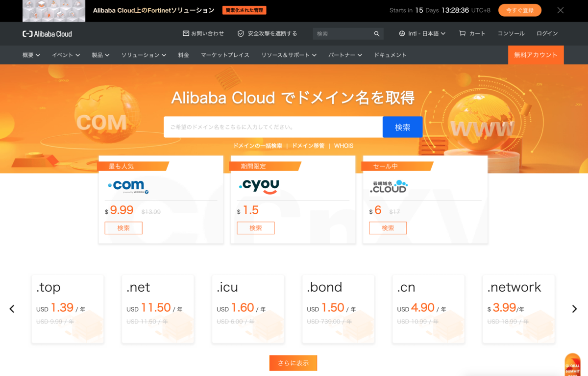The height and width of the screenshot is (376, 588).
Task: Open the WHOIS link
Action: [x=343, y=146]
